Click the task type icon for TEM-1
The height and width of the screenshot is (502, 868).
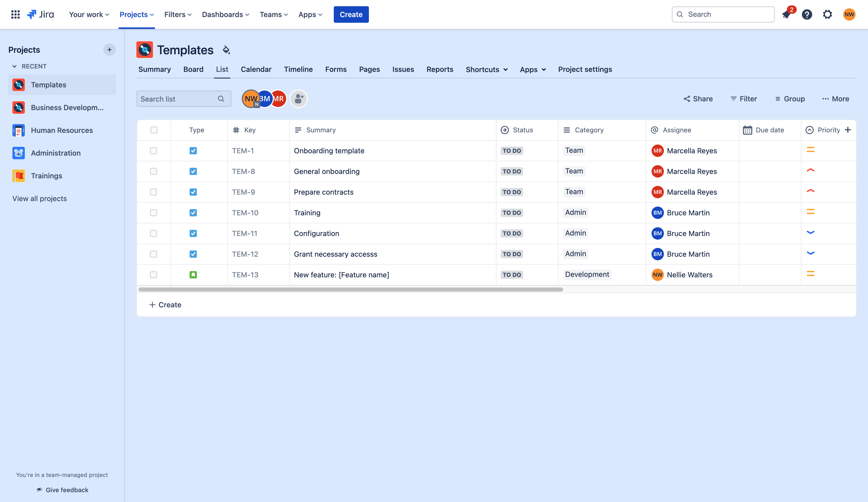pos(193,151)
